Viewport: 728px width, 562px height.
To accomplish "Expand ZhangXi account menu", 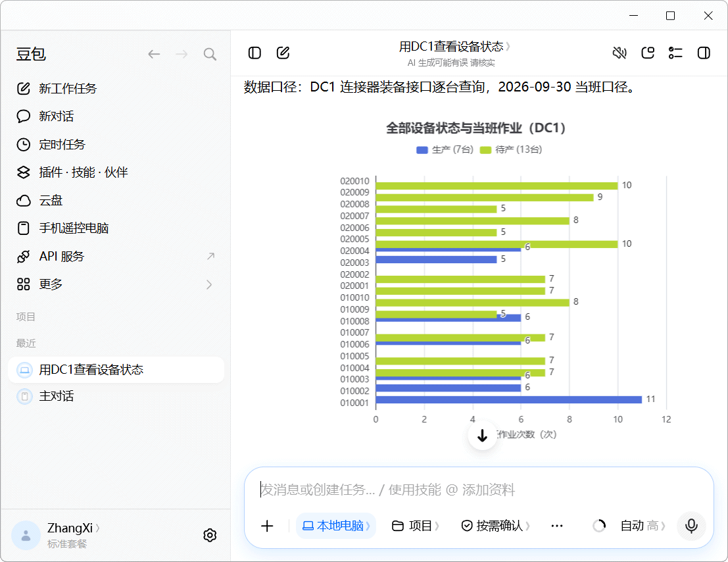I will [74, 528].
